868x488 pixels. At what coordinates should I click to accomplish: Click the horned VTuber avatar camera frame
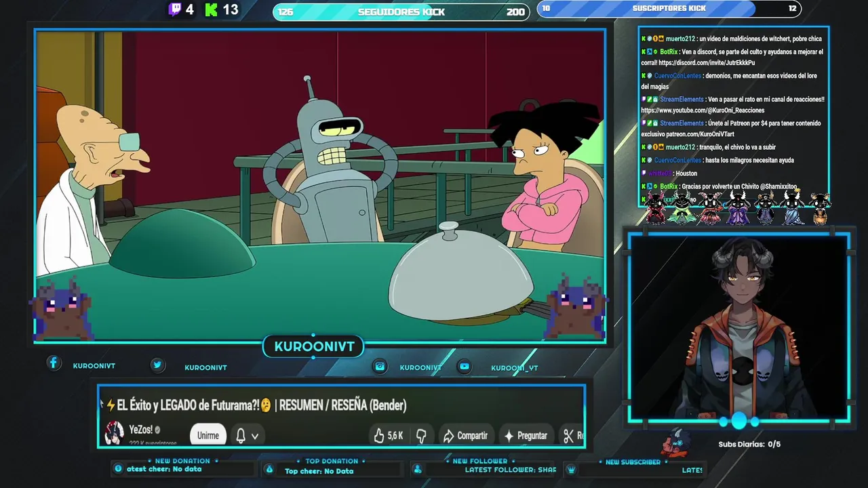tap(738, 328)
